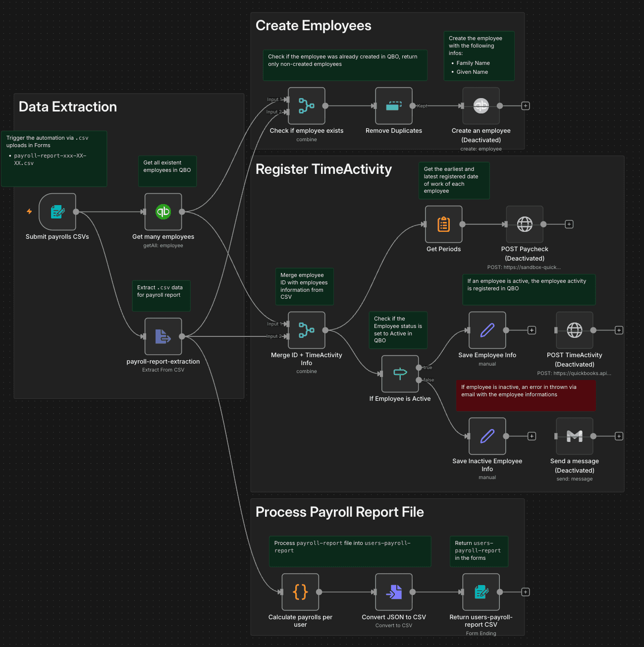644x647 pixels.
Task: Click the plus after Return users-payroll-report CSV
Action: pyautogui.click(x=525, y=592)
